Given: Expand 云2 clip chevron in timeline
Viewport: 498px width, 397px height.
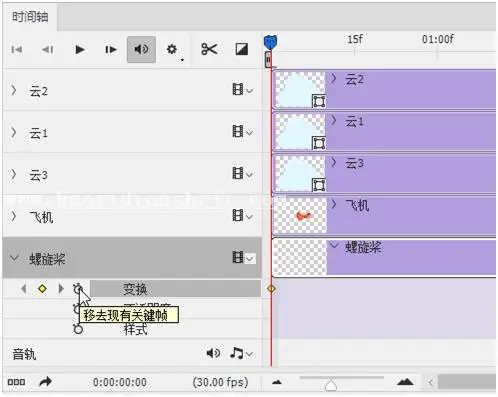Looking at the screenshot, I should pos(334,79).
